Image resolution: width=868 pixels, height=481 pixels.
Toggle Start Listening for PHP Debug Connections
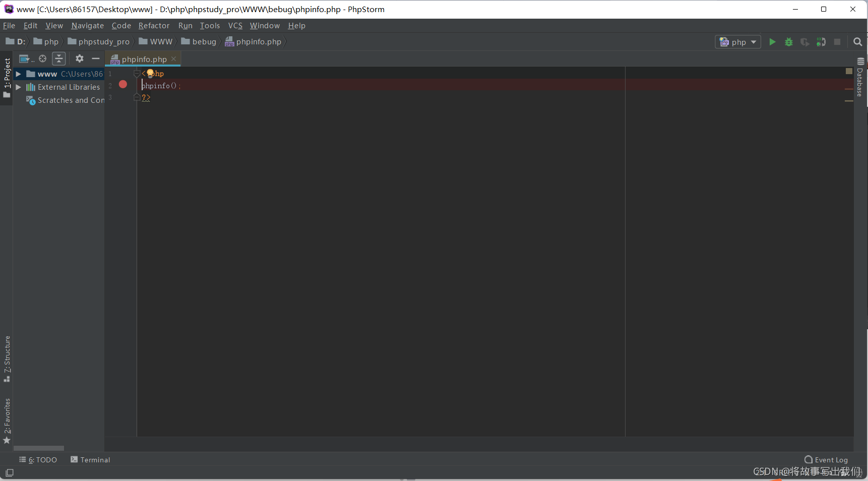click(x=821, y=42)
